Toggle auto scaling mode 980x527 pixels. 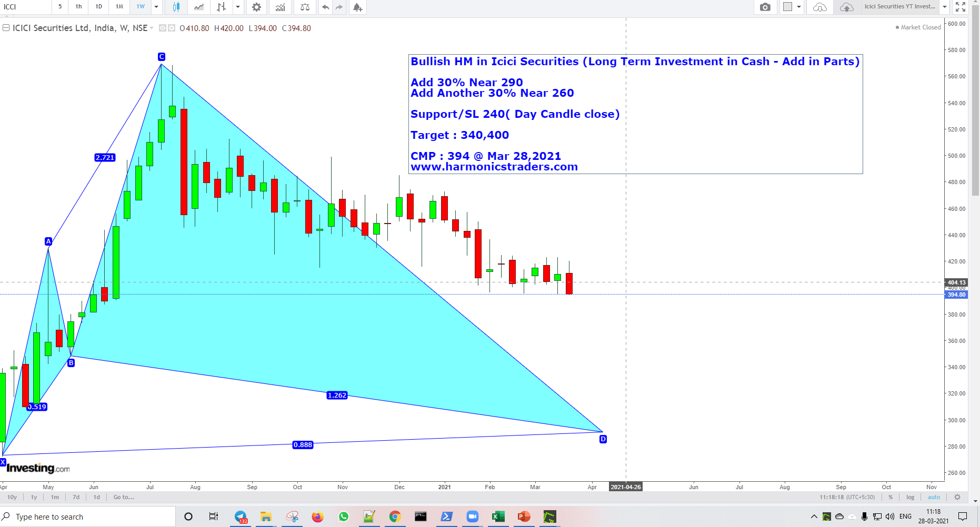[x=934, y=497]
